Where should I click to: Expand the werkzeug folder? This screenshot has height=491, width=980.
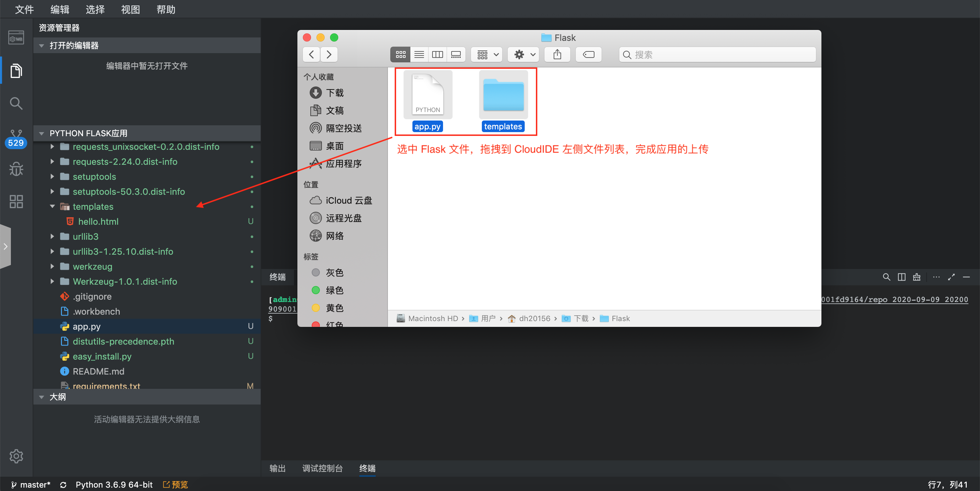[x=52, y=266]
